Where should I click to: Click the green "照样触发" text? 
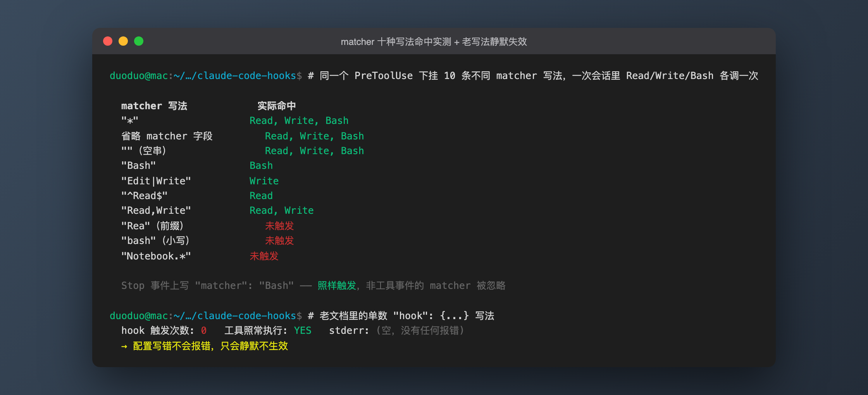[337, 285]
